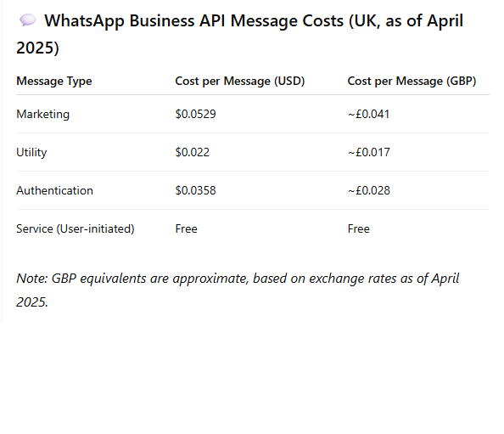Click the Utility row label

pos(31,152)
